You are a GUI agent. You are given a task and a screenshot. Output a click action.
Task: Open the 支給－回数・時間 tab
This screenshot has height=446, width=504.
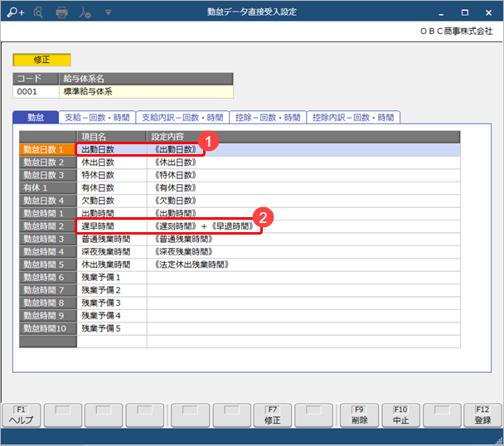coord(98,118)
